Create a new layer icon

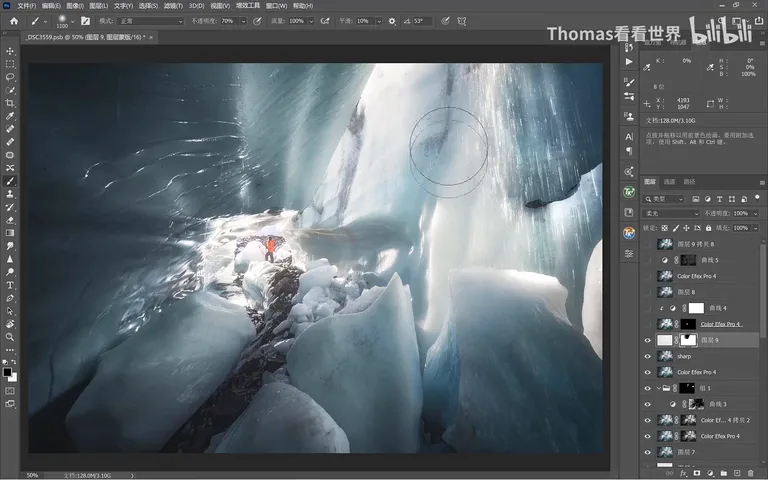coord(737,473)
